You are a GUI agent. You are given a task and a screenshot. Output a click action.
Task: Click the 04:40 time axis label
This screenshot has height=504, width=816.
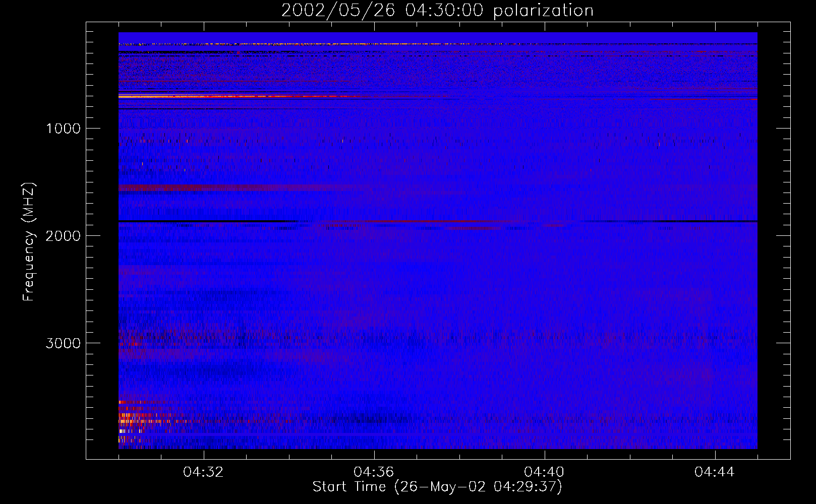click(544, 472)
